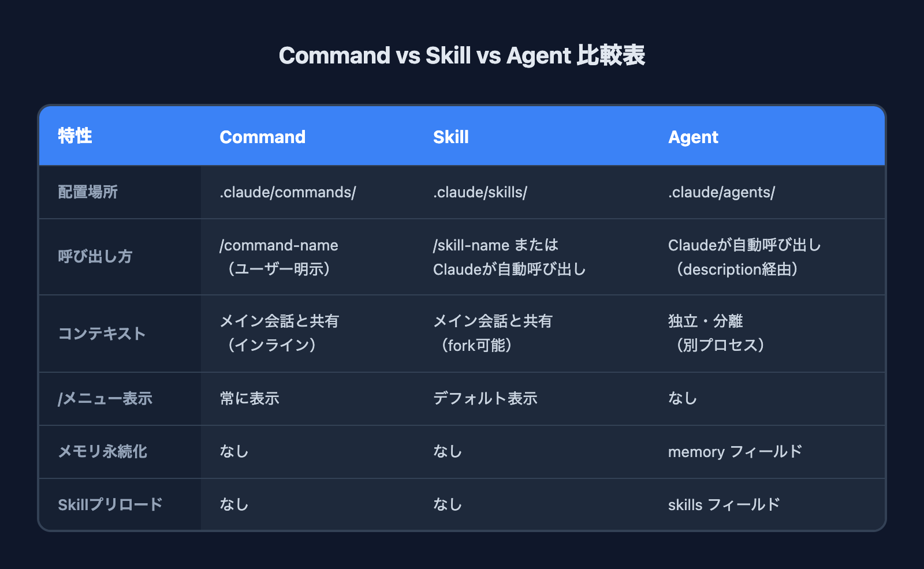This screenshot has width=924, height=569.
Task: Select the "特性" column header
Action: pyautogui.click(x=75, y=136)
